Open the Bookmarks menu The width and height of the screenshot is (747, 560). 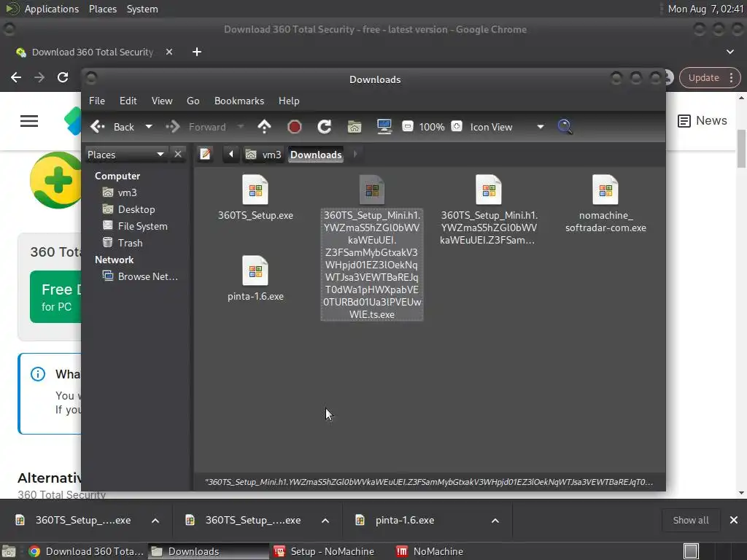[x=239, y=101]
